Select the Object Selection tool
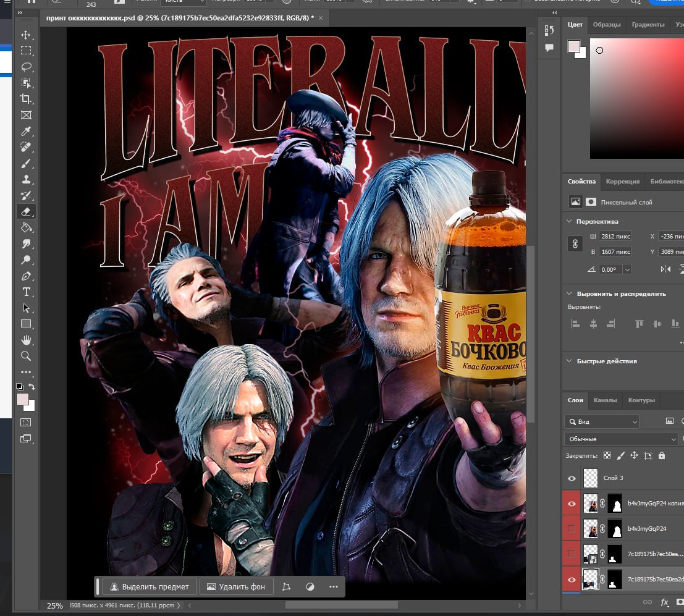The height and width of the screenshot is (616, 684). coord(26,83)
